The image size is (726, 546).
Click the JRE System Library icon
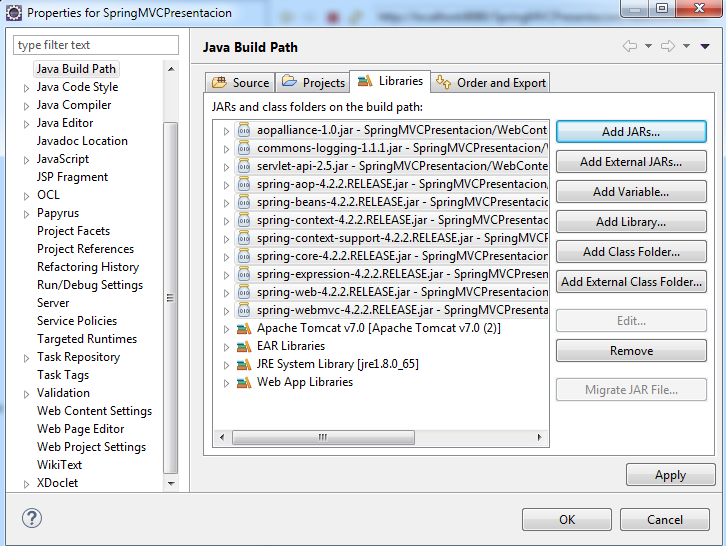243,364
